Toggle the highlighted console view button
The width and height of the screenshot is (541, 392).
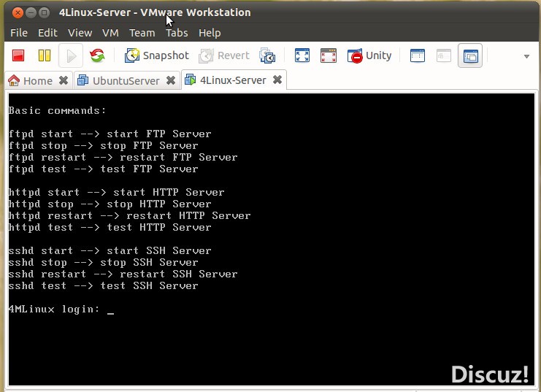point(470,55)
